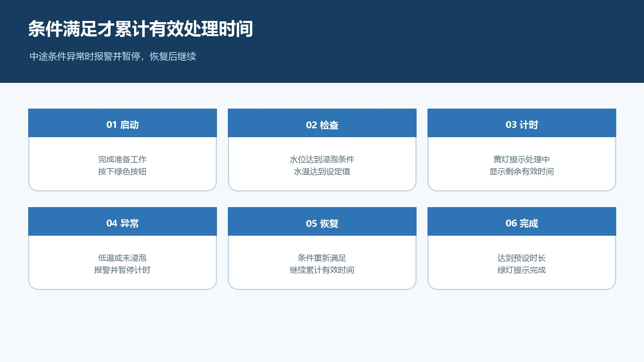Select the line 水温达到设定值
The width and height of the screenshot is (644, 362).
(322, 171)
